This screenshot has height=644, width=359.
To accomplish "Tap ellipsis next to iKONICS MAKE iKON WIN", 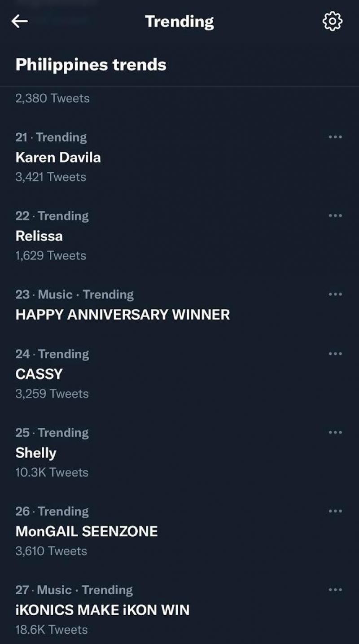I will pyautogui.click(x=335, y=590).
